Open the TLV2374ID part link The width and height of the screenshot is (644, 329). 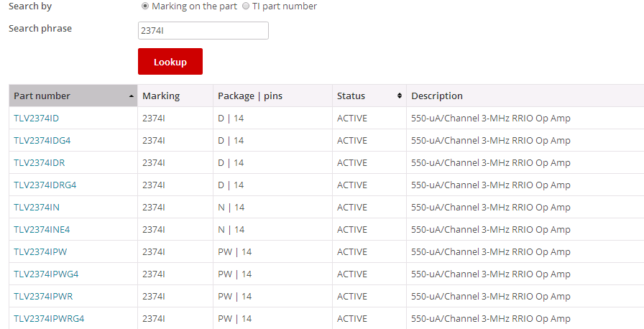coord(36,119)
